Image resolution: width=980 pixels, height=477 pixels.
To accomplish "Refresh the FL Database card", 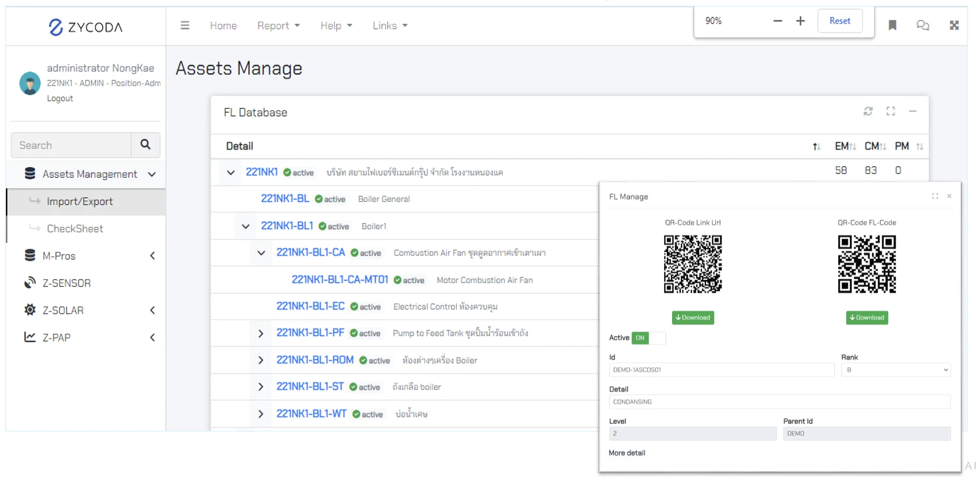I will (868, 111).
